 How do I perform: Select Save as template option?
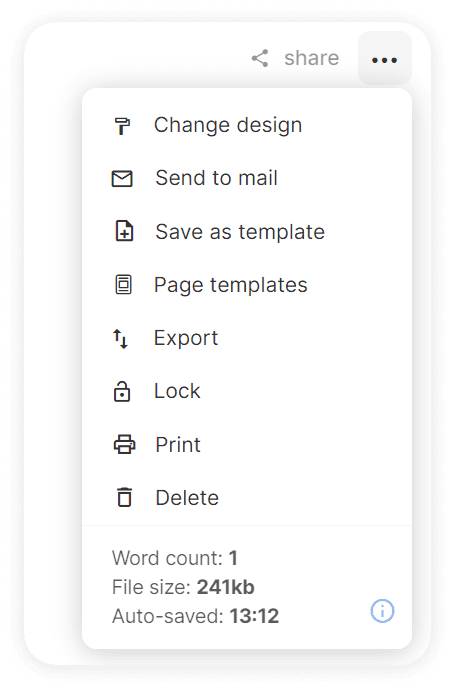coord(247,232)
